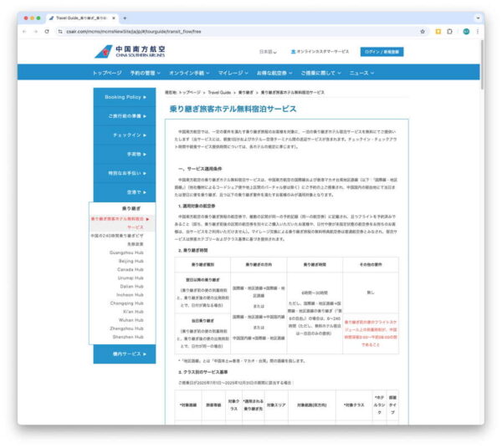This screenshot has width=502, height=448.
Task: Open the Guangzhou Hub link
Action: (126, 252)
